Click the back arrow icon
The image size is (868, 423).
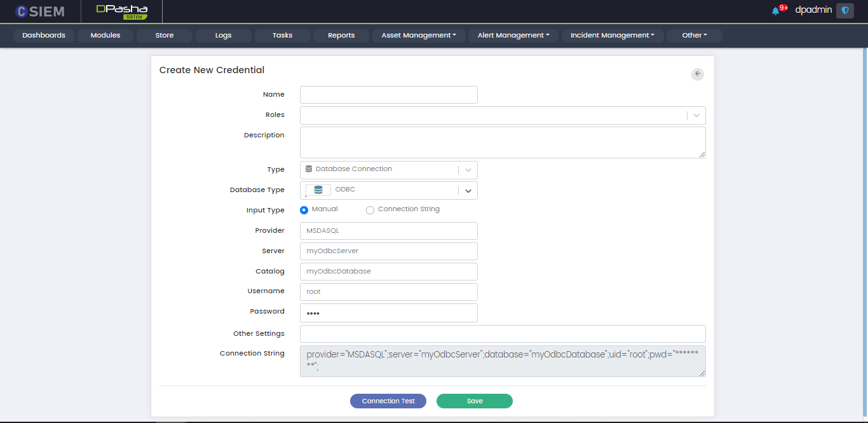point(698,74)
